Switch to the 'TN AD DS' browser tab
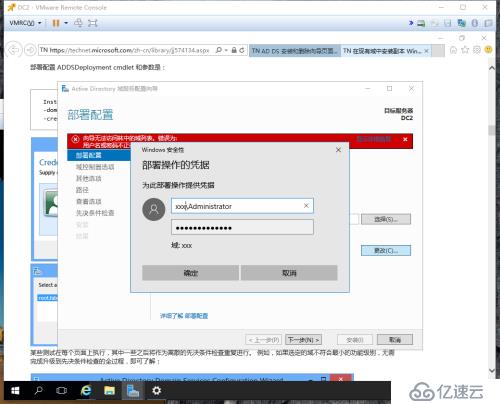The image size is (500, 404). point(295,51)
